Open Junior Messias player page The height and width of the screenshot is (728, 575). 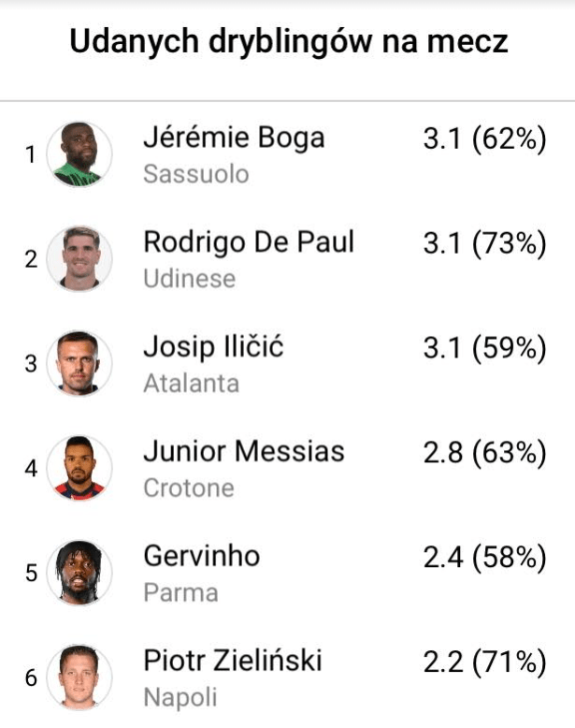pyautogui.click(x=244, y=453)
